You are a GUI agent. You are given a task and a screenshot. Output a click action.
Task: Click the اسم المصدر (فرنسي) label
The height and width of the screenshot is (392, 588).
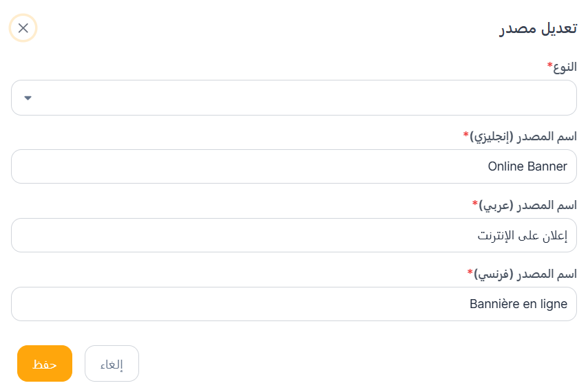coord(525,274)
